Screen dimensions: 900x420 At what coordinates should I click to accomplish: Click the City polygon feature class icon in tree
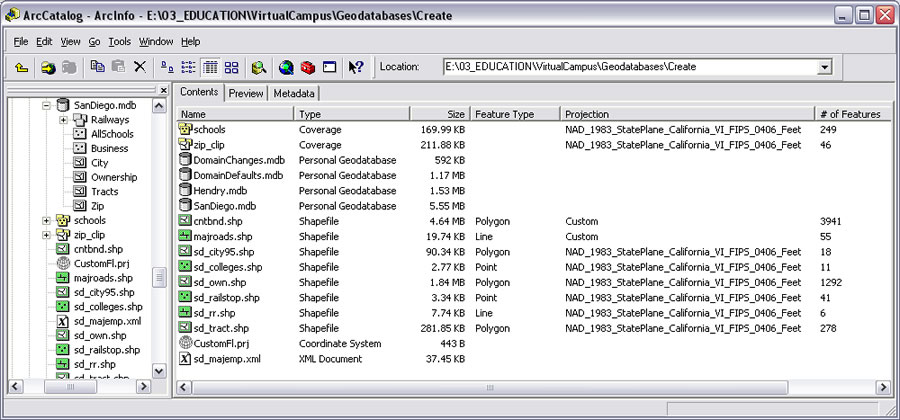pos(80,163)
